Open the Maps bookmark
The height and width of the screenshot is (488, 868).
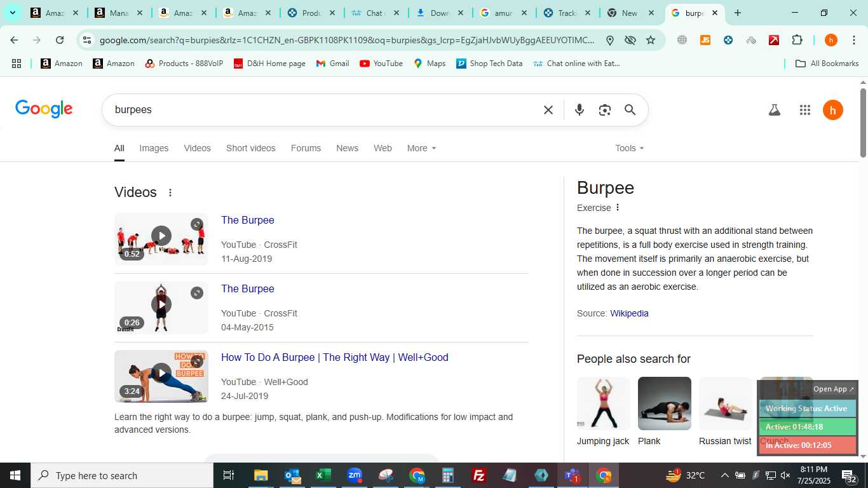430,64
